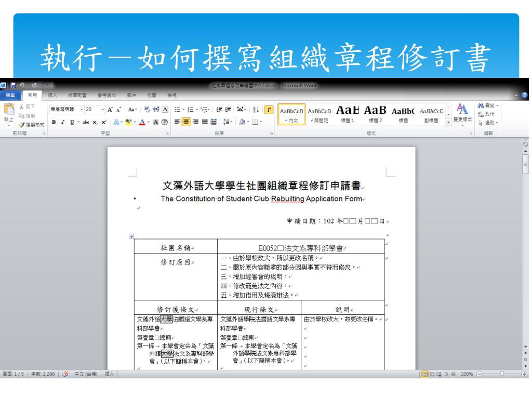Click the Shrink Font icon
The width and height of the screenshot is (532, 399).
(x=118, y=110)
